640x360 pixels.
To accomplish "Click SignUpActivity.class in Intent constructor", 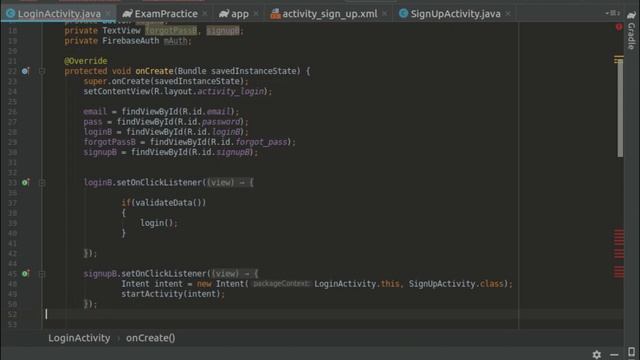I will coord(456,284).
